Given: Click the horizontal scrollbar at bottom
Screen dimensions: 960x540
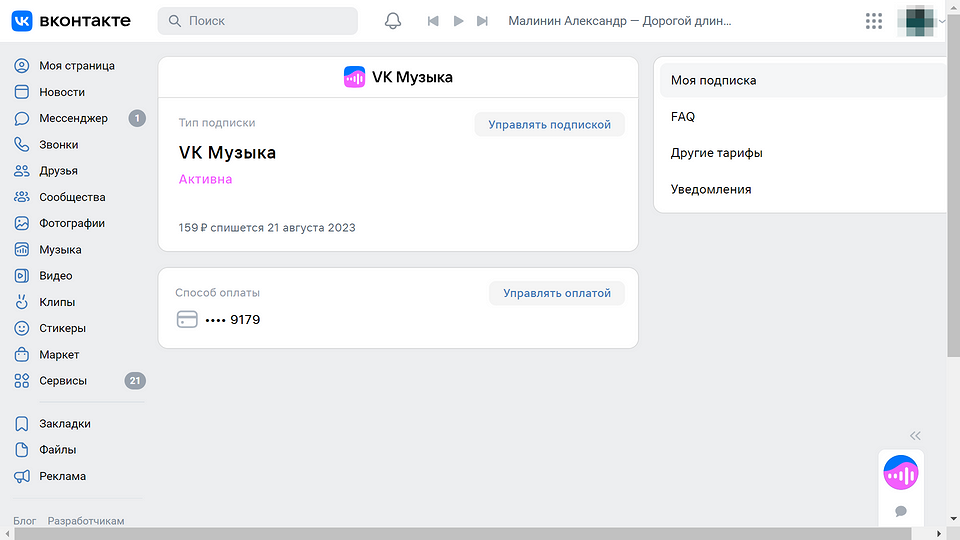Looking at the screenshot, I should (x=470, y=534).
